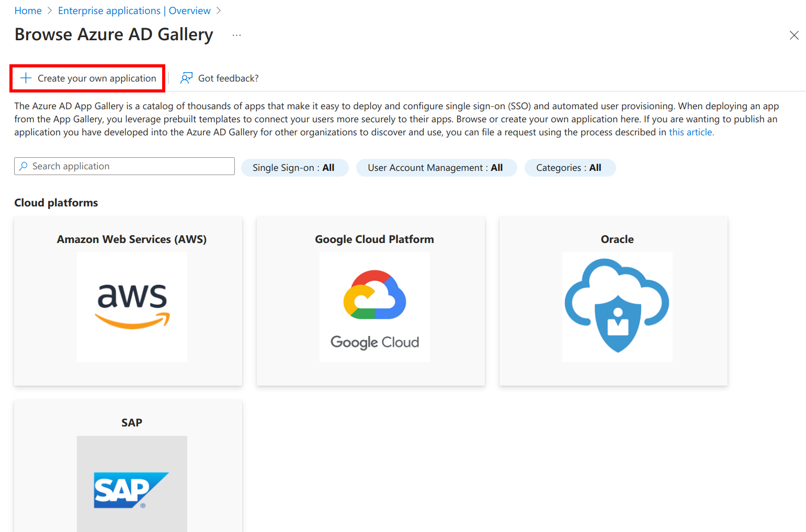Close the Browse Azure AD Gallery pane
Screen dimensions: 806x532
[x=793, y=36]
